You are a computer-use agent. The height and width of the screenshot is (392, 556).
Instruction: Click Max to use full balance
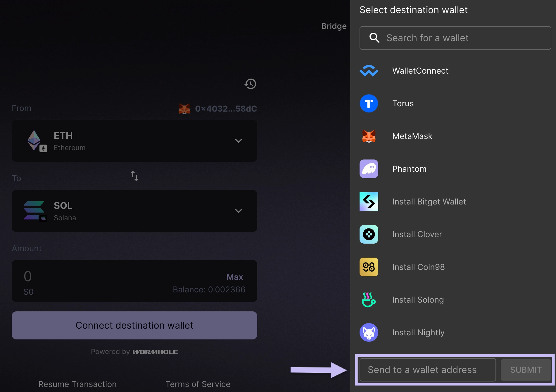235,277
